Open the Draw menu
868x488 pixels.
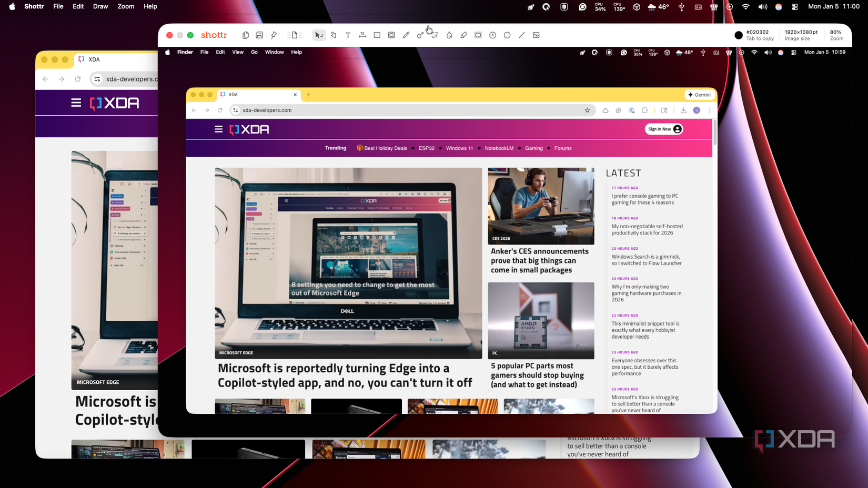pyautogui.click(x=100, y=6)
